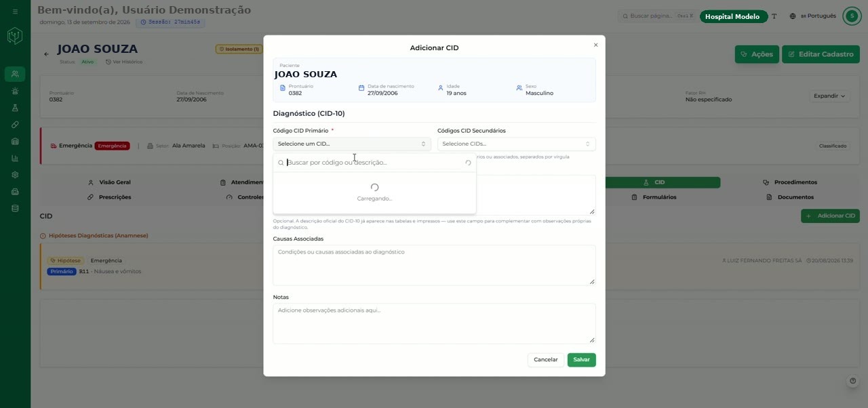Open the bar chart reports sidebar icon
Image resolution: width=868 pixels, height=408 pixels.
click(x=15, y=158)
